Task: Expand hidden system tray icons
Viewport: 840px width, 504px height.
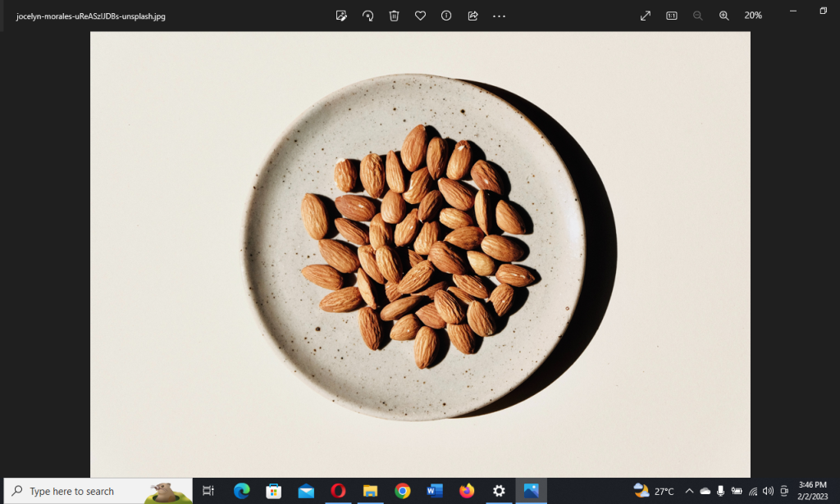Action: click(689, 491)
